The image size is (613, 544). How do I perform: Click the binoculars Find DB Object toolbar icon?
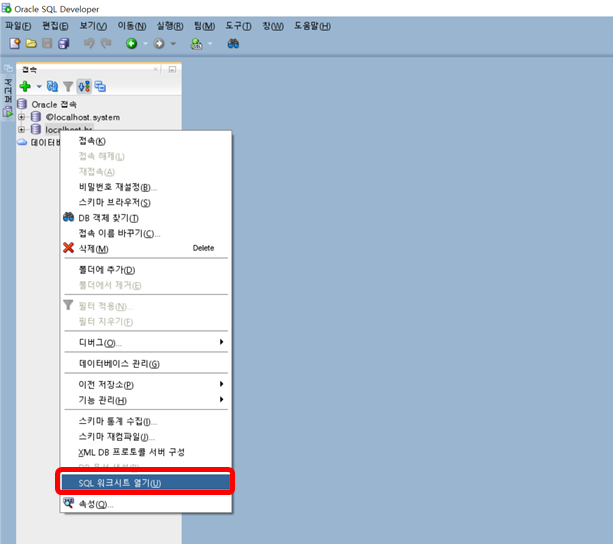tap(233, 43)
